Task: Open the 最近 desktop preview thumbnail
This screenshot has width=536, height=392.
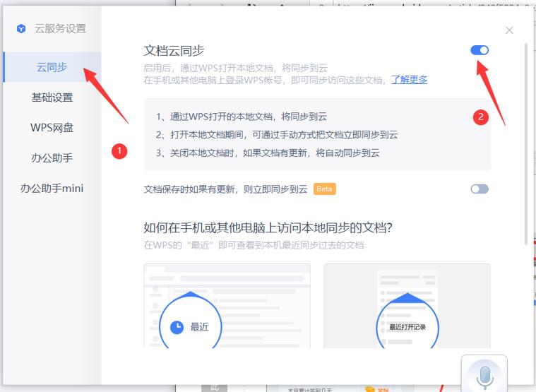Action: [227, 306]
